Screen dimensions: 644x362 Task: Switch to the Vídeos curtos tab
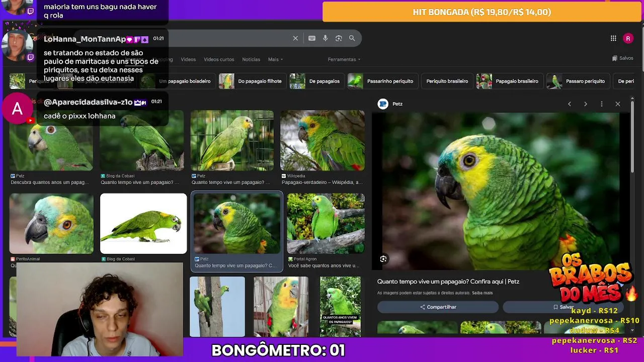click(x=219, y=59)
